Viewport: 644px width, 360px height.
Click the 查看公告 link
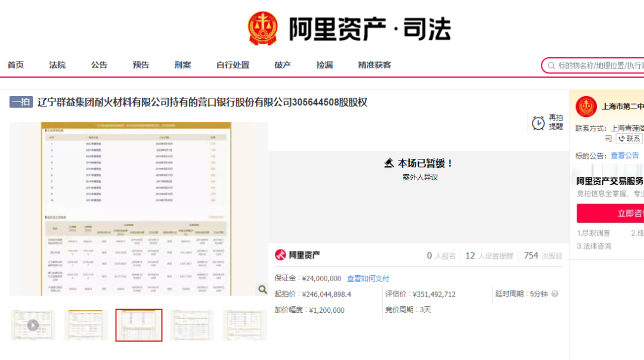pyautogui.click(x=625, y=155)
